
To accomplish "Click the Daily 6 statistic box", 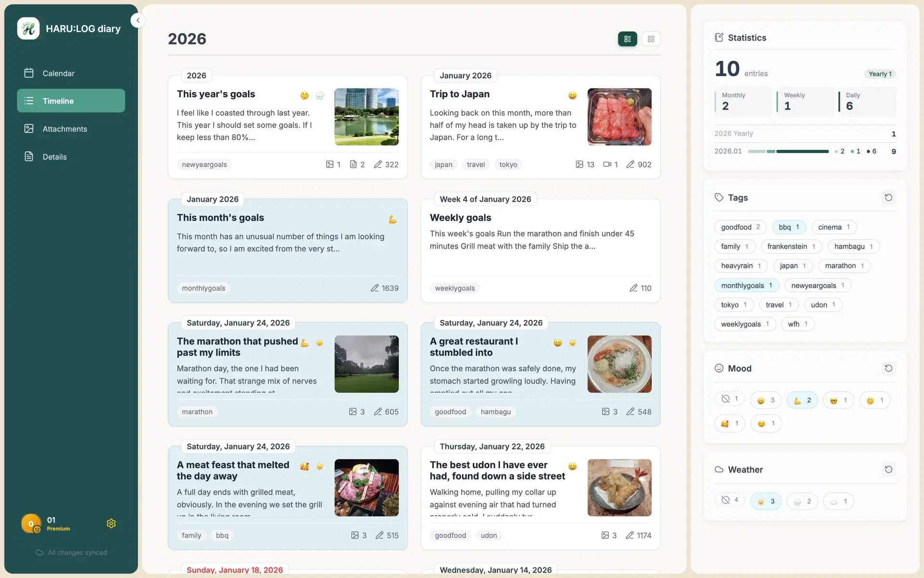I will click(867, 102).
